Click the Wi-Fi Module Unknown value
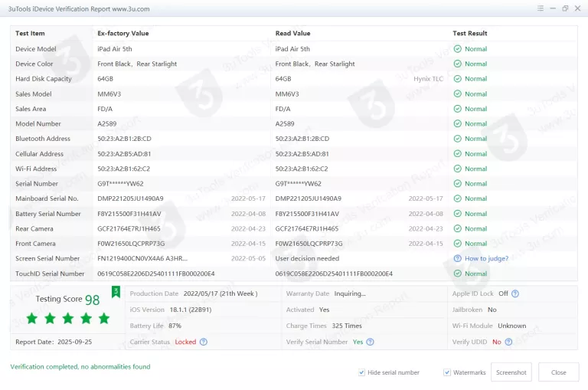The width and height of the screenshot is (588, 390). [512, 326]
